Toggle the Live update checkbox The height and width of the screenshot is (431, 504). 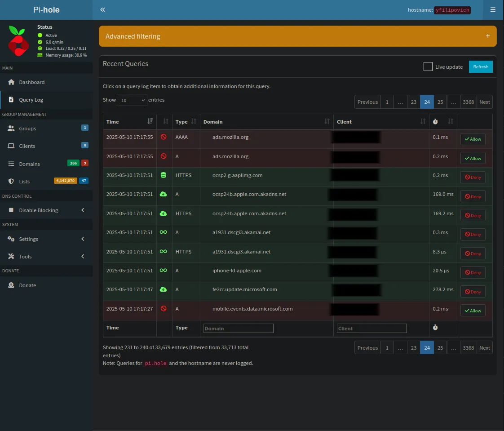pos(428,67)
